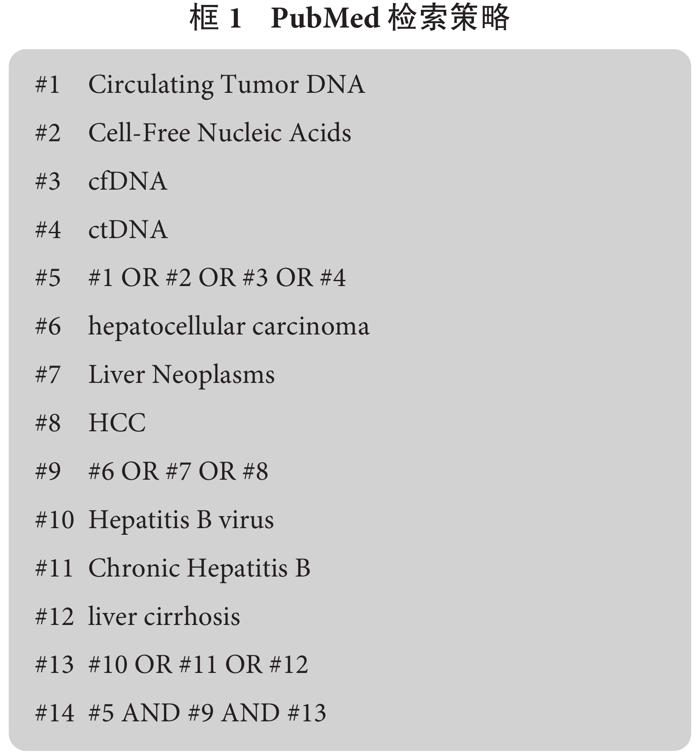
Task: Select the 'Liver Neoplasms' entry
Action: point(181,375)
